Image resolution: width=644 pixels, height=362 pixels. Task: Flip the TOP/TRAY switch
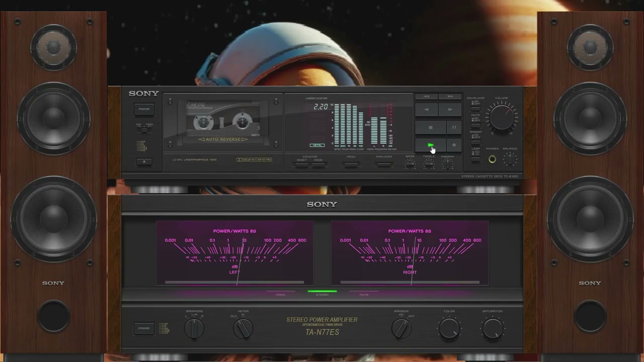click(144, 130)
